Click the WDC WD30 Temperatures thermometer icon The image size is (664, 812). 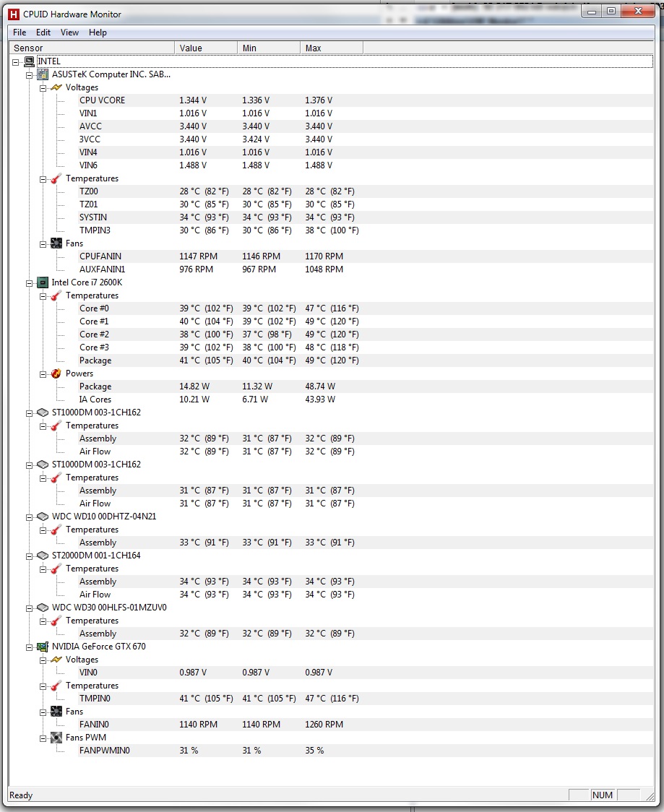pyautogui.click(x=56, y=621)
